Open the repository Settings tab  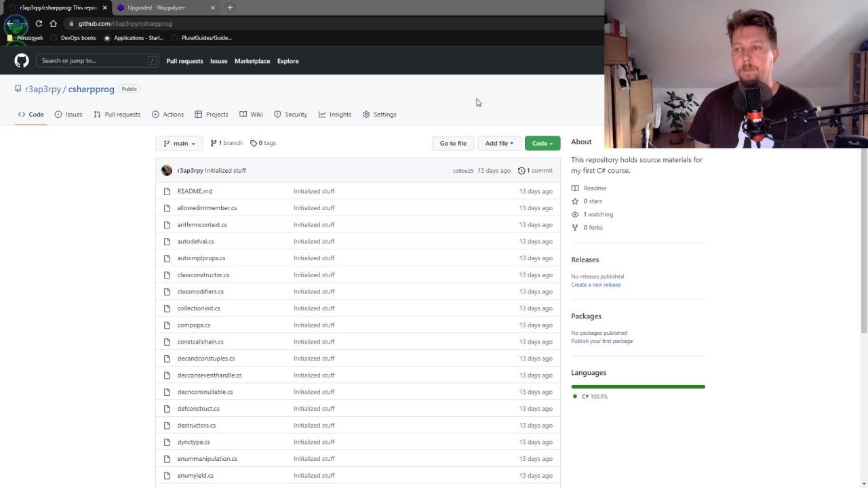tap(379, 115)
